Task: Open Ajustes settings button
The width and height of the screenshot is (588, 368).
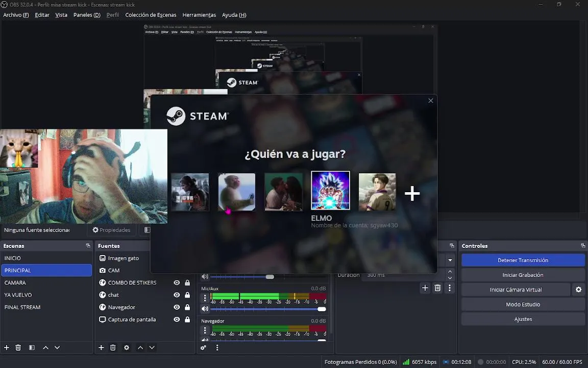Action: (x=523, y=319)
